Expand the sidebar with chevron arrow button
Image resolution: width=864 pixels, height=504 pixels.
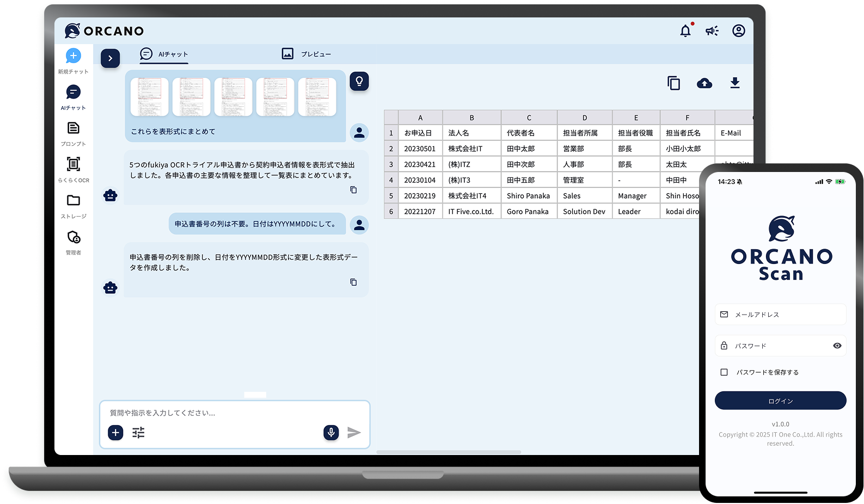click(111, 58)
